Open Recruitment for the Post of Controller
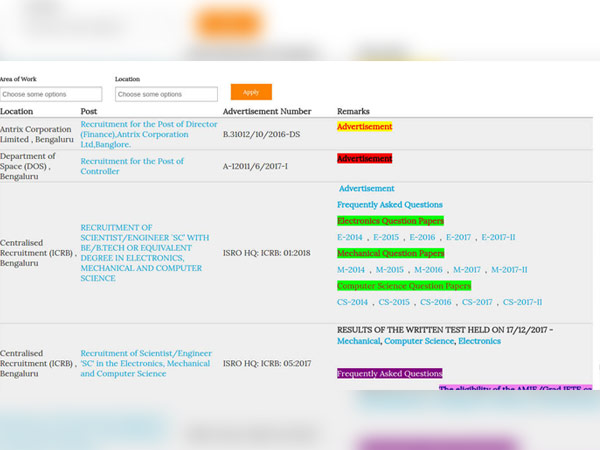This screenshot has width=600, height=450. [132, 166]
